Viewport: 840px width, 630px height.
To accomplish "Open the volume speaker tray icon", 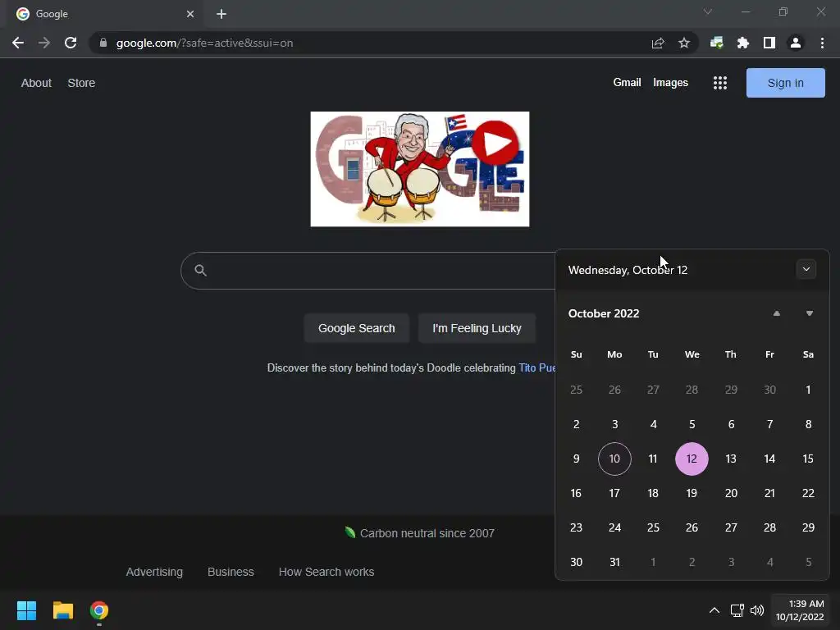I will click(757, 610).
